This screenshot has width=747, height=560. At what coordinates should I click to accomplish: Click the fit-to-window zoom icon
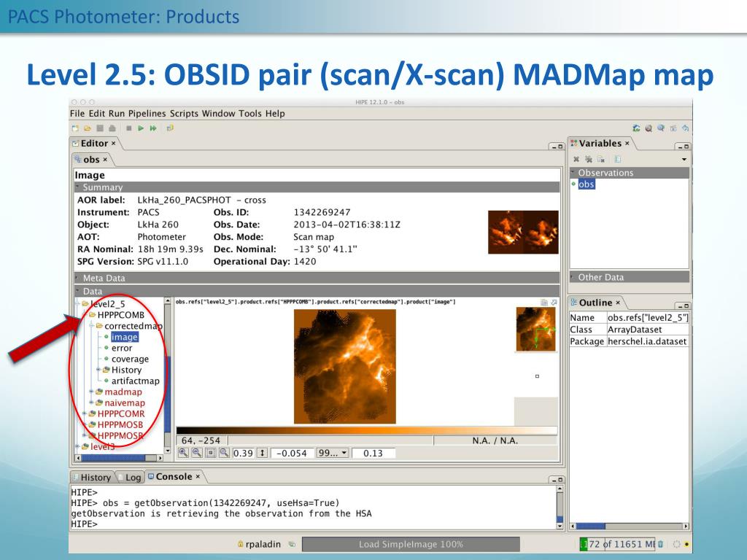[x=208, y=453]
